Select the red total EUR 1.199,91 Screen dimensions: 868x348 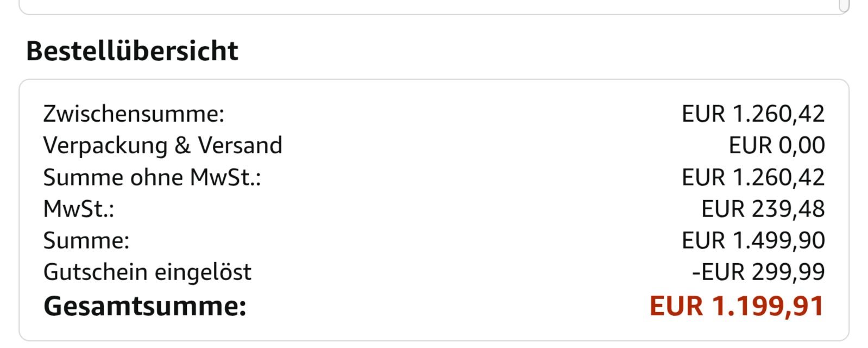(737, 306)
